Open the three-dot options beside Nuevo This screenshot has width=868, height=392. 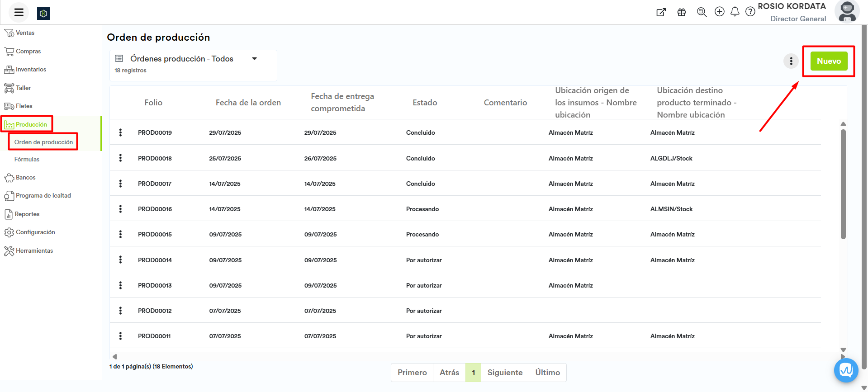pos(791,61)
